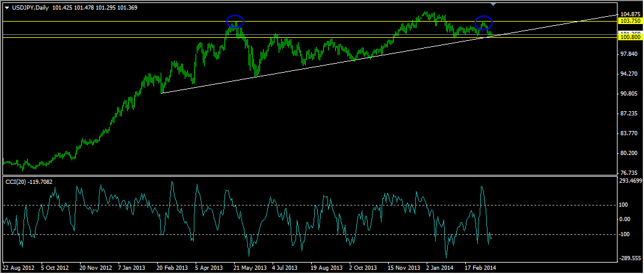Viewport: 644px width, 274px height.
Task: Click the 21 May 2013 date label
Action: 250,267
